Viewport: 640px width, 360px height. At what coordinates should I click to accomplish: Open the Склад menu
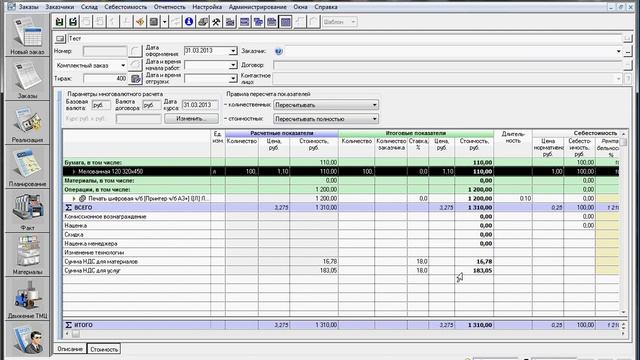[89, 7]
